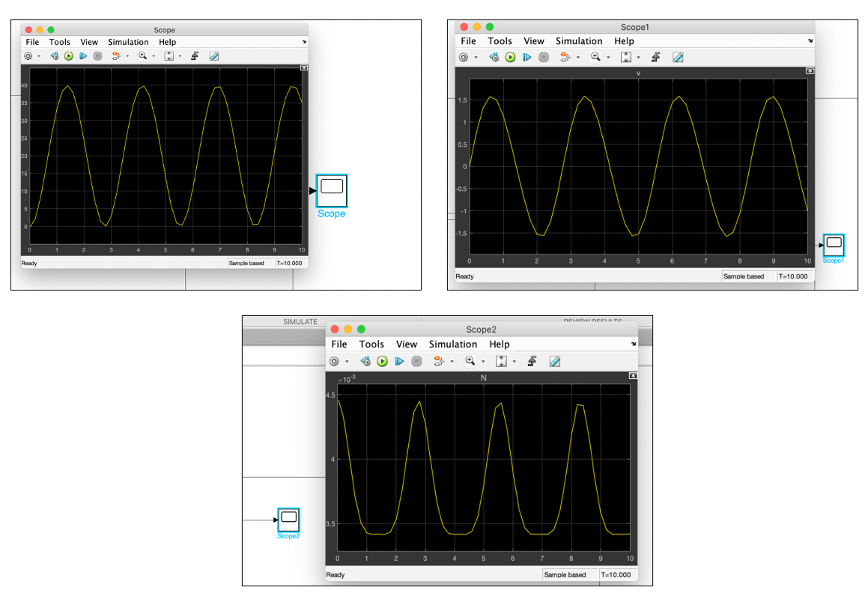Click the Run simulation icon in Scope1
This screenshot has height=611, width=868.
click(510, 57)
